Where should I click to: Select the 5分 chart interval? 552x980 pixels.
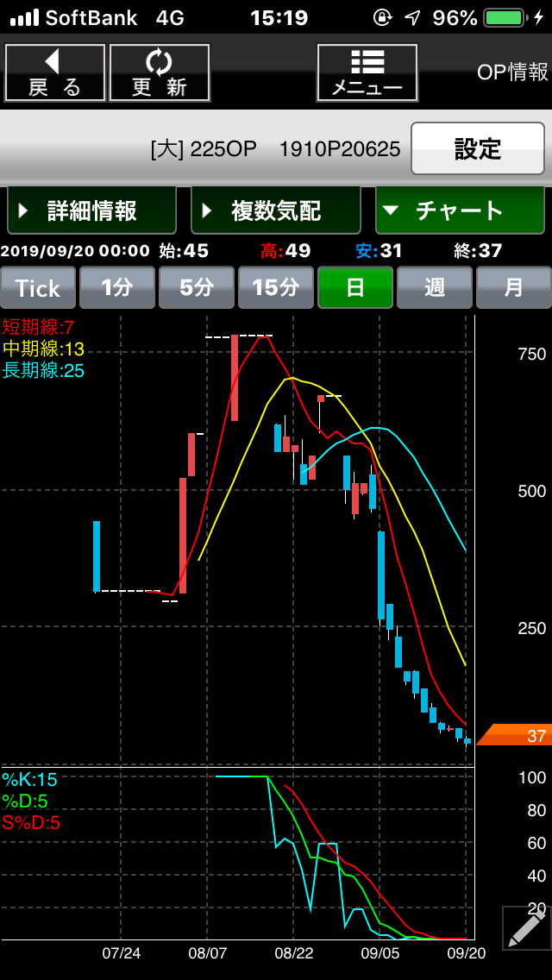[197, 287]
